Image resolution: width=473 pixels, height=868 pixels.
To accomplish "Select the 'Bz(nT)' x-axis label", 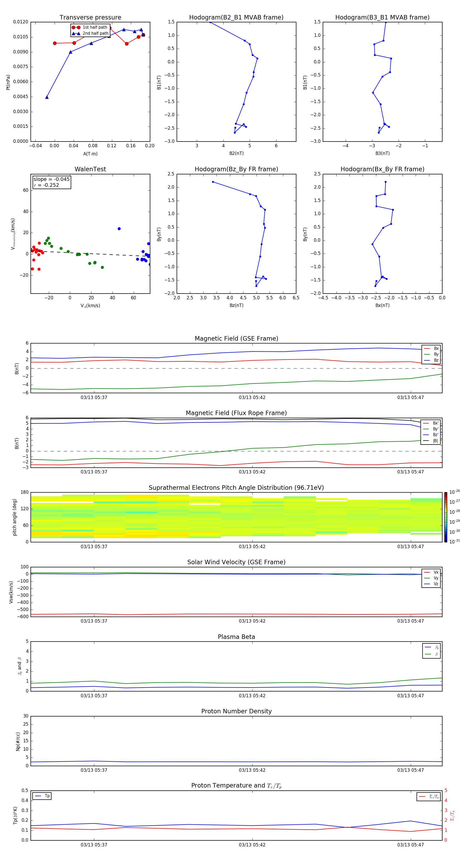I will [236, 305].
